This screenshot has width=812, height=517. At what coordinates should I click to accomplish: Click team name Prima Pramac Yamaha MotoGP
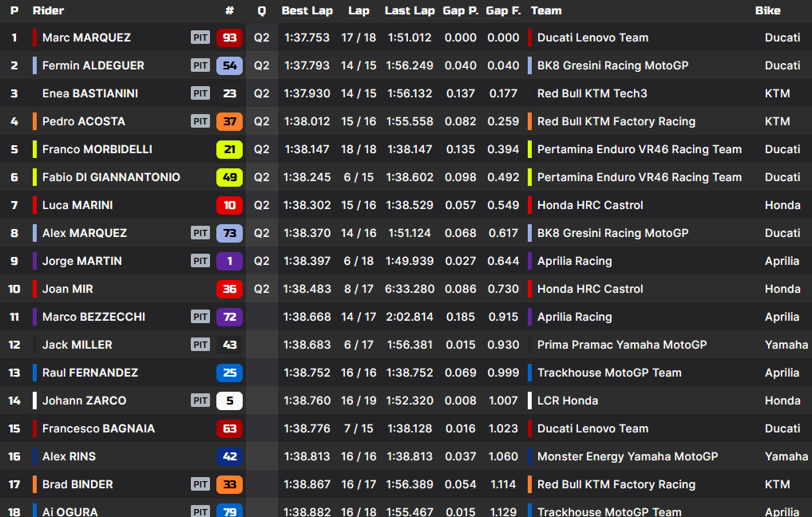[x=622, y=345]
